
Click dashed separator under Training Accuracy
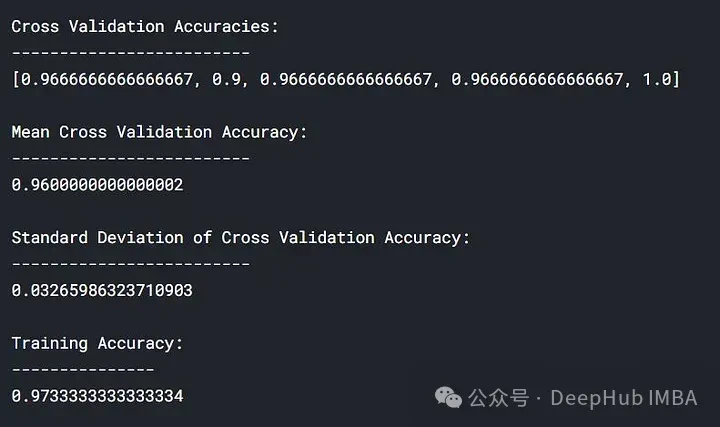click(83, 369)
